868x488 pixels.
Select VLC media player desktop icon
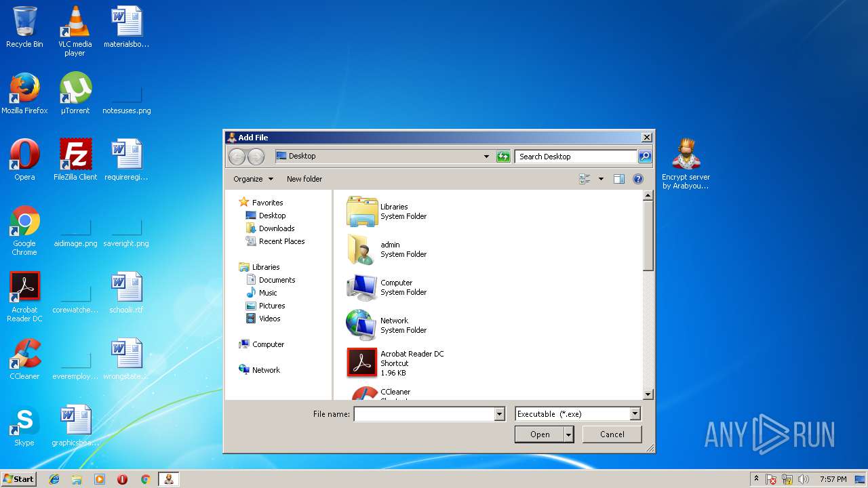click(75, 30)
